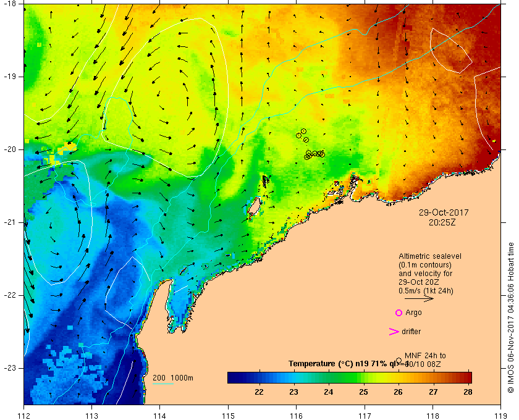This screenshot has width=519, height=420.
Task: Click latitude axis label -20
Action: click(x=10, y=149)
